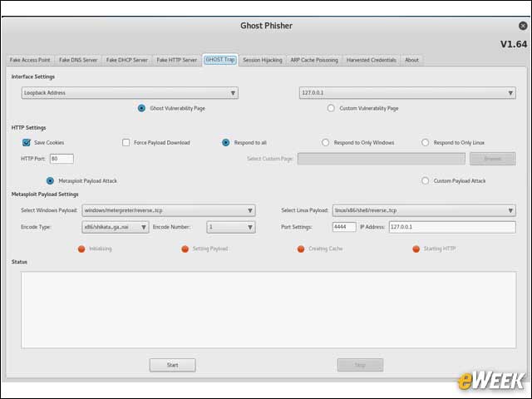
Task: Open the Fake DNS Server tab
Action: click(x=78, y=60)
